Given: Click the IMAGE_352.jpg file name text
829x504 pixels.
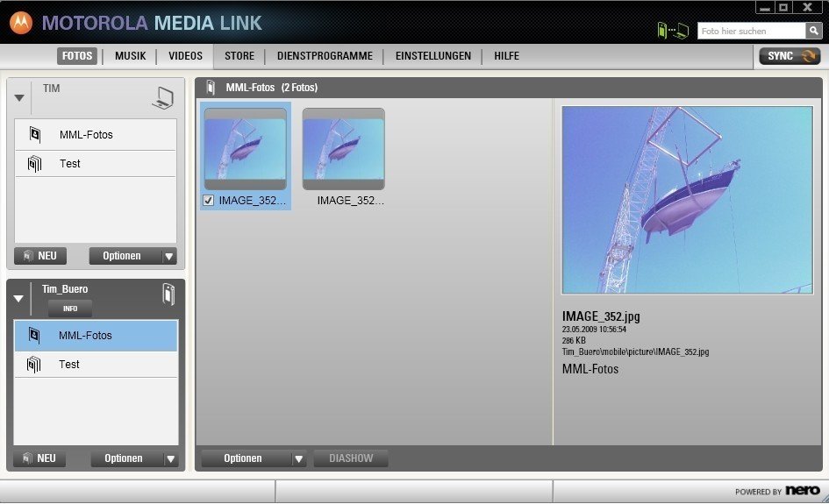Looking at the screenshot, I should (601, 316).
